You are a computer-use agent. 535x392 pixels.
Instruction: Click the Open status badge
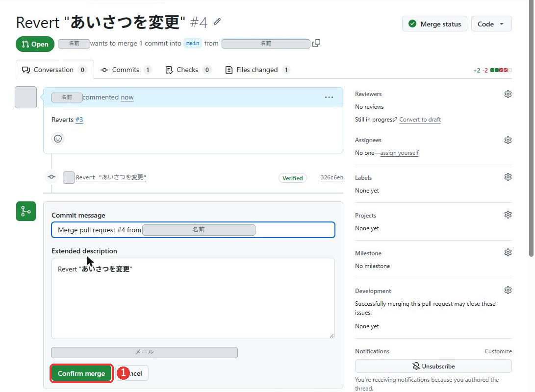(35, 44)
